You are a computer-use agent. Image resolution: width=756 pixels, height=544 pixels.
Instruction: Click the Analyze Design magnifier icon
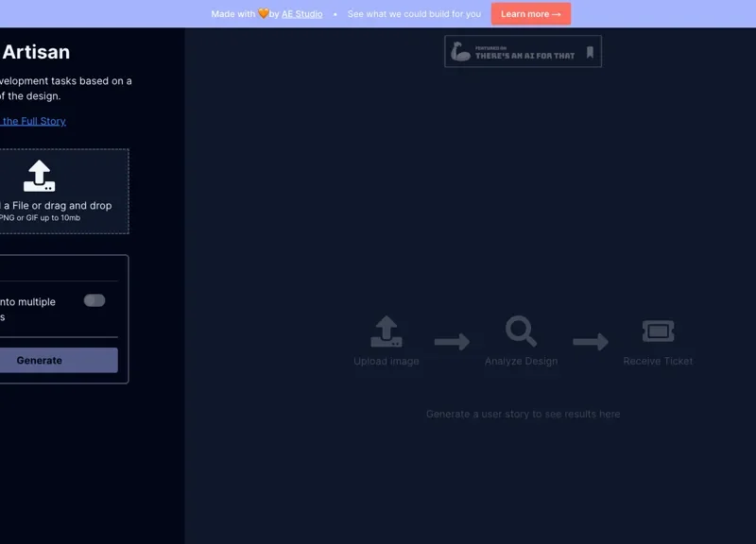[x=521, y=331]
